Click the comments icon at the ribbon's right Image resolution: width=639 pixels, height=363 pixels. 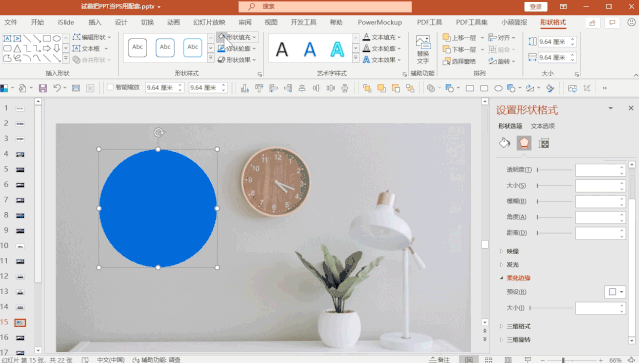612,23
